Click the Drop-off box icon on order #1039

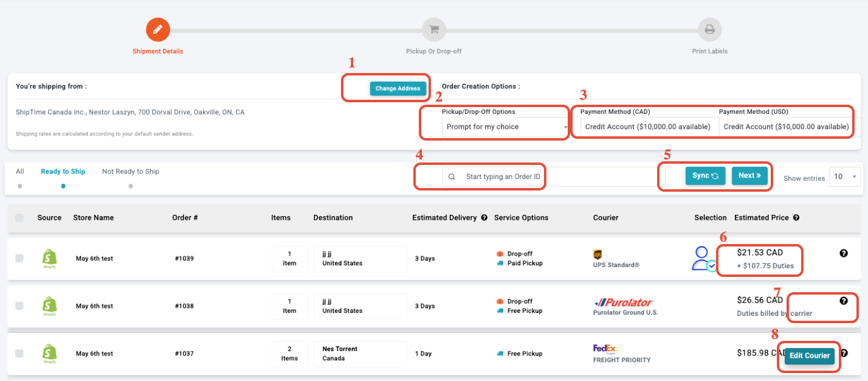500,254
